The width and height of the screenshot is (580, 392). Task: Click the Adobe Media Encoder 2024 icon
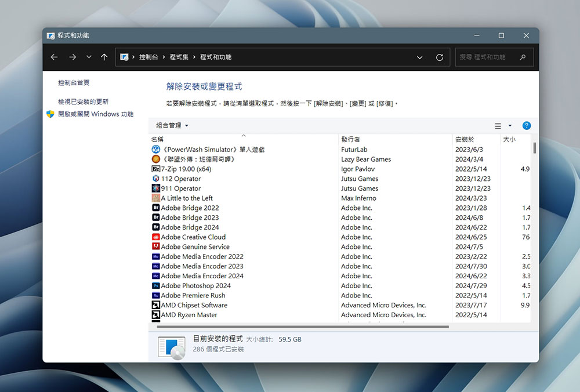pyautogui.click(x=155, y=276)
